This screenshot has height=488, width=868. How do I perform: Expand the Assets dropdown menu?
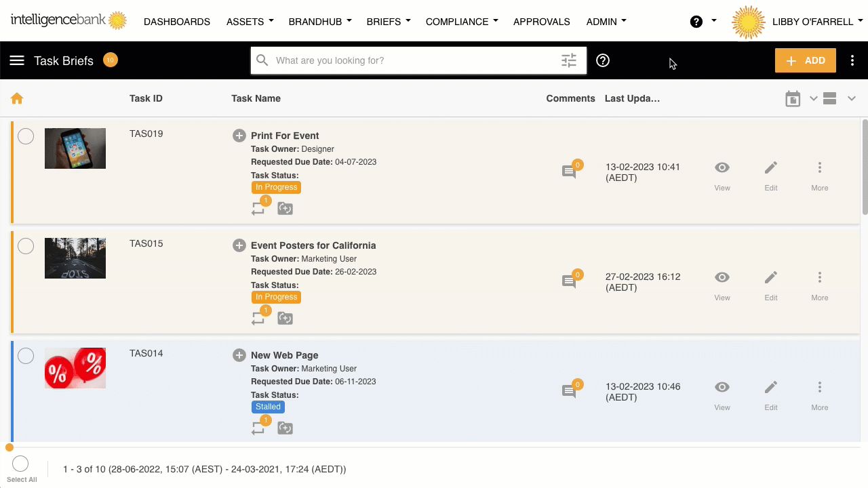click(250, 22)
